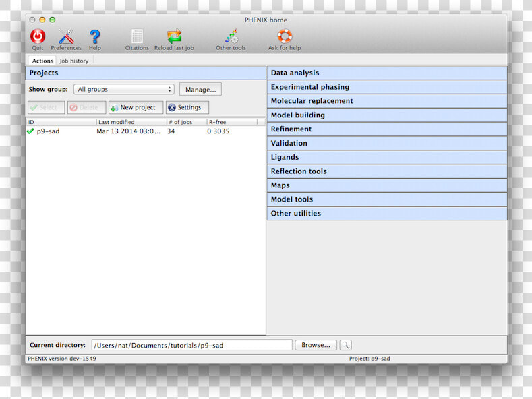The image size is (532, 399).
Task: Click the Ask for help lifebuoy
Action: click(285, 36)
